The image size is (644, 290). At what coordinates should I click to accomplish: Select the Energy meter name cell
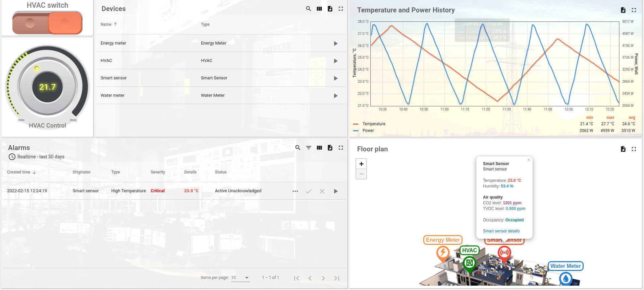pyautogui.click(x=113, y=43)
